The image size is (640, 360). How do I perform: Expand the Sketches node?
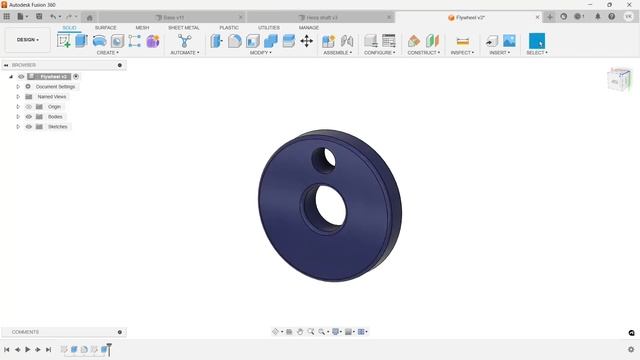pyautogui.click(x=18, y=127)
